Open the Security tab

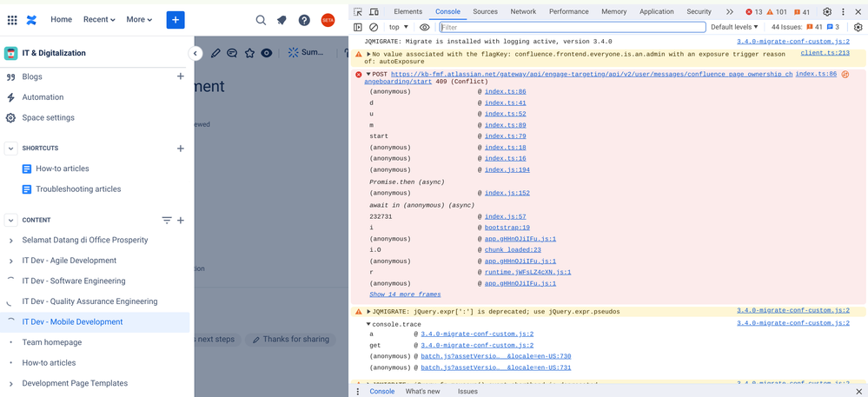(x=699, y=11)
